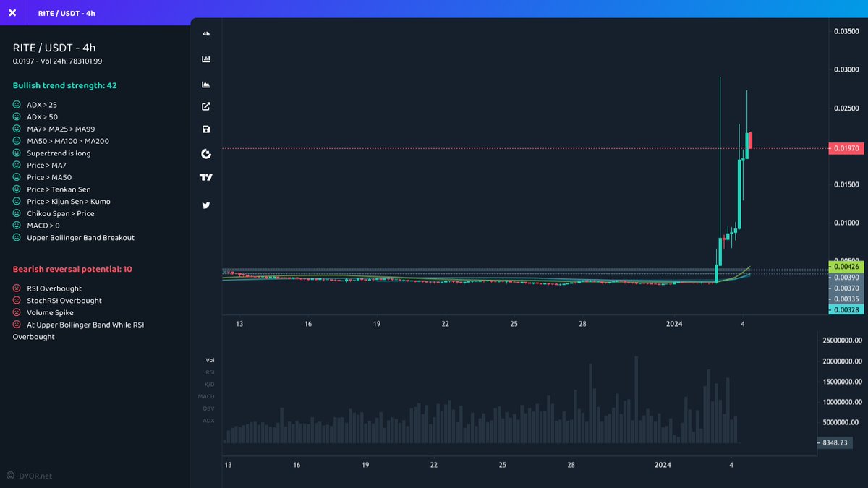This screenshot has width=868, height=488.
Task: Click the 0.00426 green price tag
Action: [x=845, y=267]
